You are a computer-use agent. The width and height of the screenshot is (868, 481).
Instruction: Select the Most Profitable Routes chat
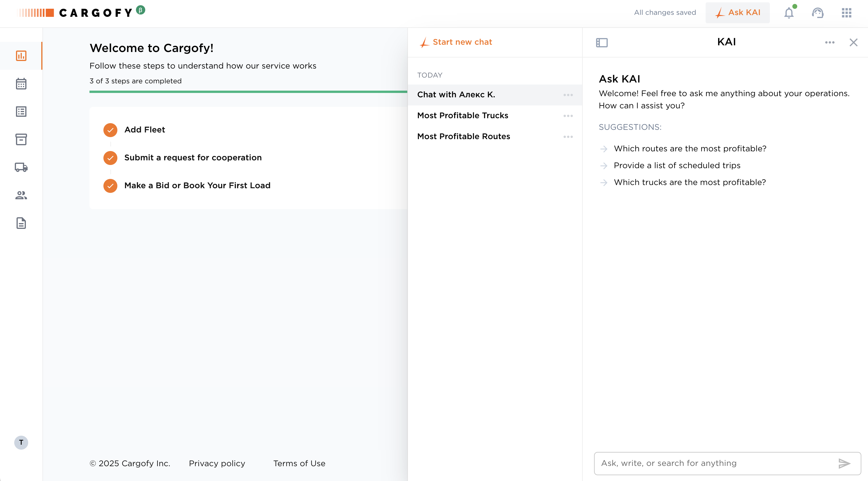463,137
